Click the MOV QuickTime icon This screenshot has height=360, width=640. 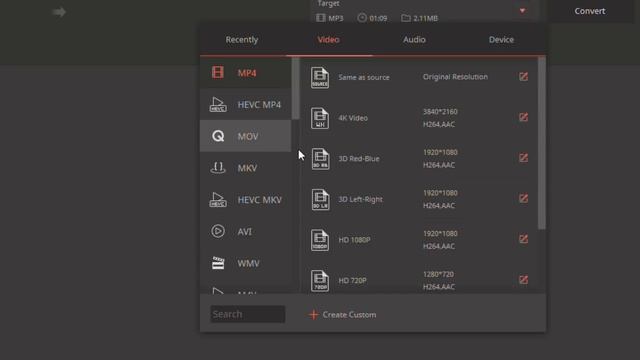pos(218,136)
